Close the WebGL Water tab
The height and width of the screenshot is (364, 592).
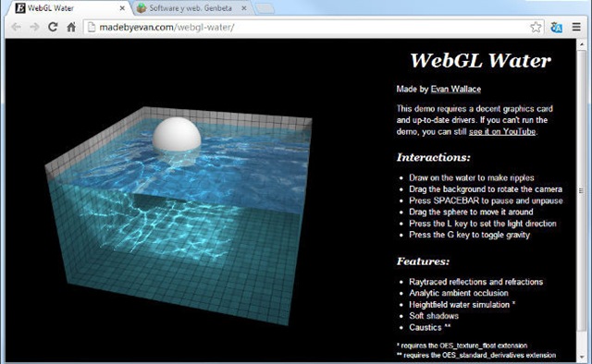tap(122, 8)
